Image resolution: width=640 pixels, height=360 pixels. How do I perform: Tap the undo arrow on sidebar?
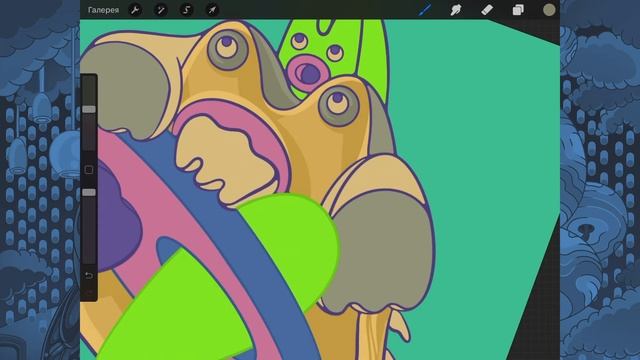pos(89,276)
